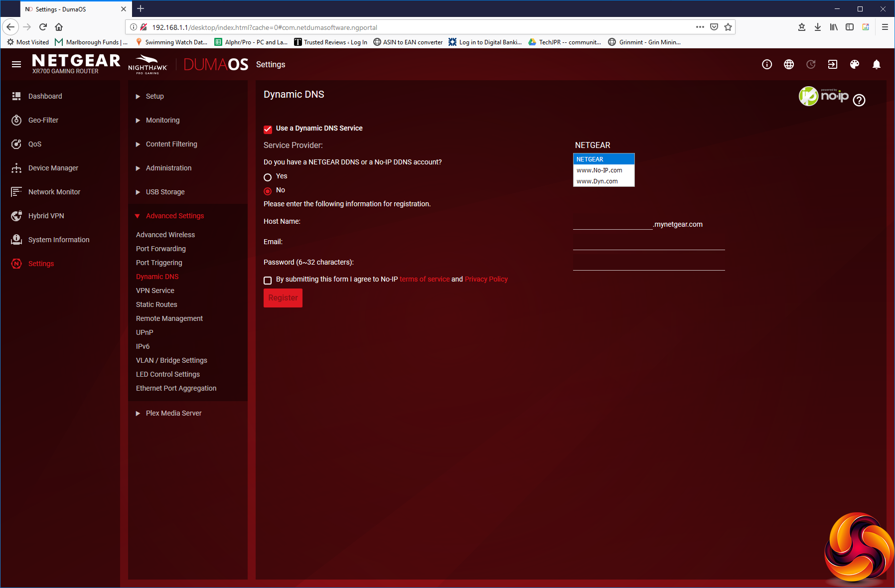Open Firefox downloads arrow icon
This screenshot has height=588, width=895.
[818, 27]
